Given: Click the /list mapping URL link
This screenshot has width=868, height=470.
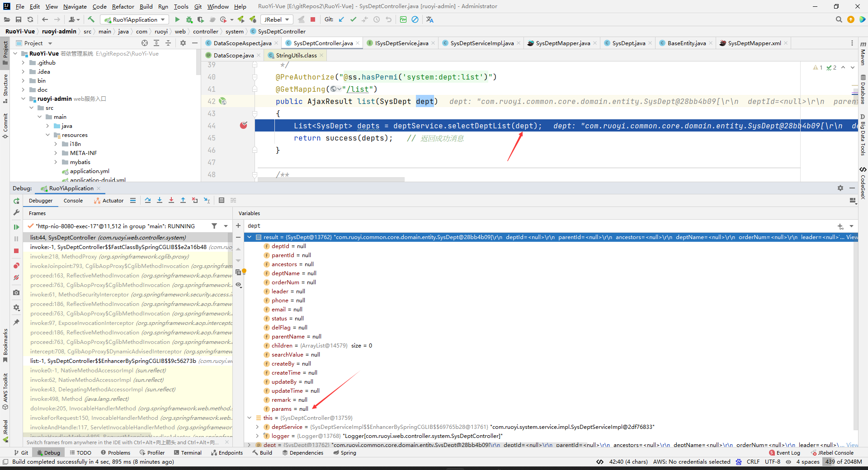Looking at the screenshot, I should click(x=358, y=89).
